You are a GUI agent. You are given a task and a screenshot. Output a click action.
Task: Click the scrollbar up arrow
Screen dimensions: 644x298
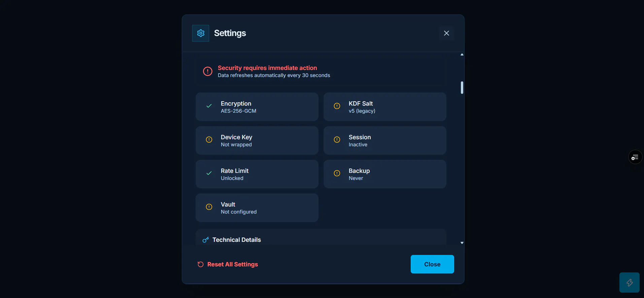point(462,54)
